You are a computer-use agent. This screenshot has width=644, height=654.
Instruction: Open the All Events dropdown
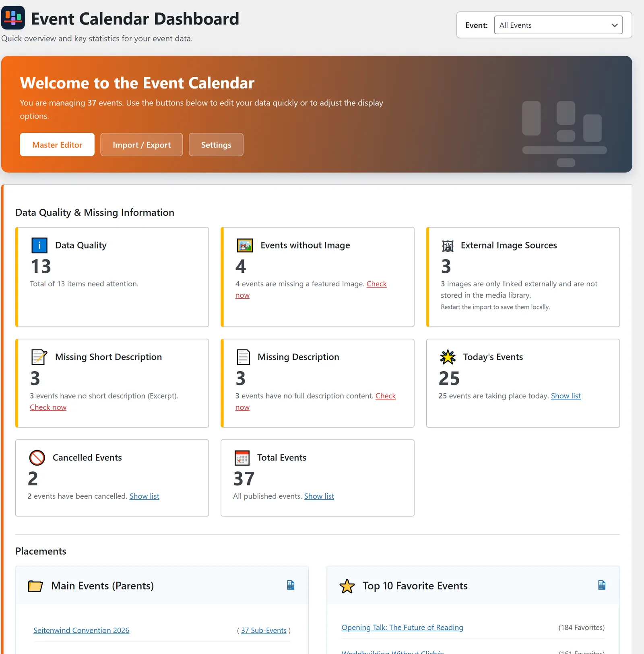coord(558,25)
